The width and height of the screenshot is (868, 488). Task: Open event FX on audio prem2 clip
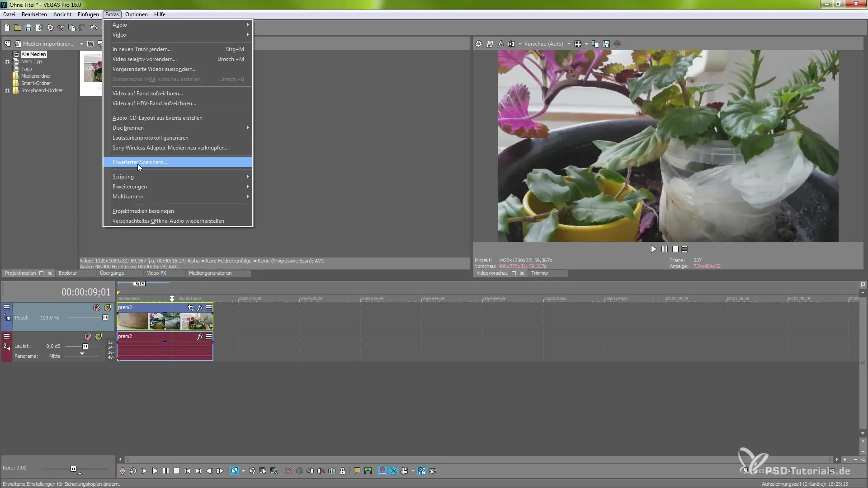(x=200, y=337)
